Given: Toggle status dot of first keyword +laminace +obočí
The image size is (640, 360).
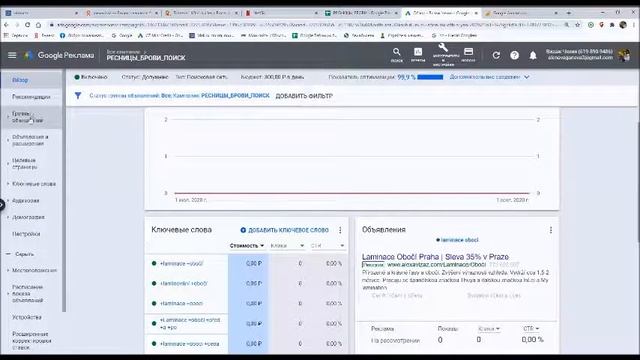Looking at the screenshot, I should (154, 263).
